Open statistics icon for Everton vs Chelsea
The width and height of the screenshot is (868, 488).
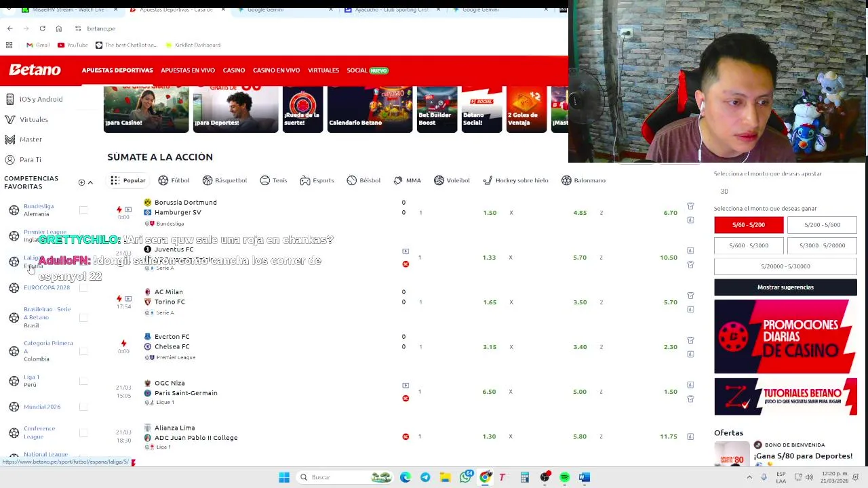point(690,354)
